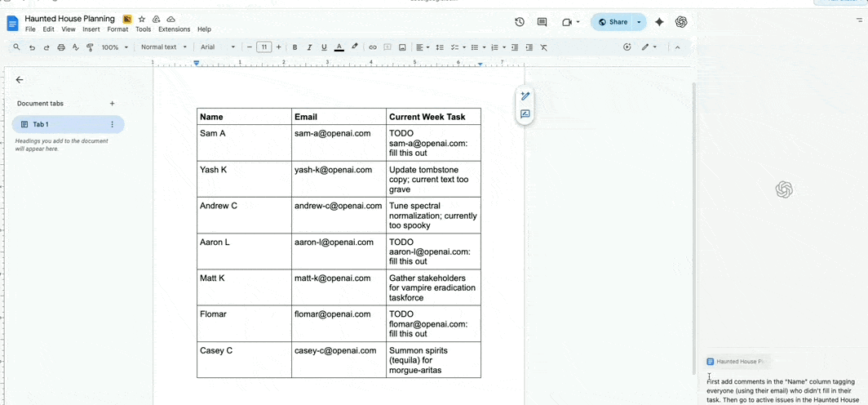868x405 pixels.
Task: Open line and paragraph spacing
Action: [440, 47]
